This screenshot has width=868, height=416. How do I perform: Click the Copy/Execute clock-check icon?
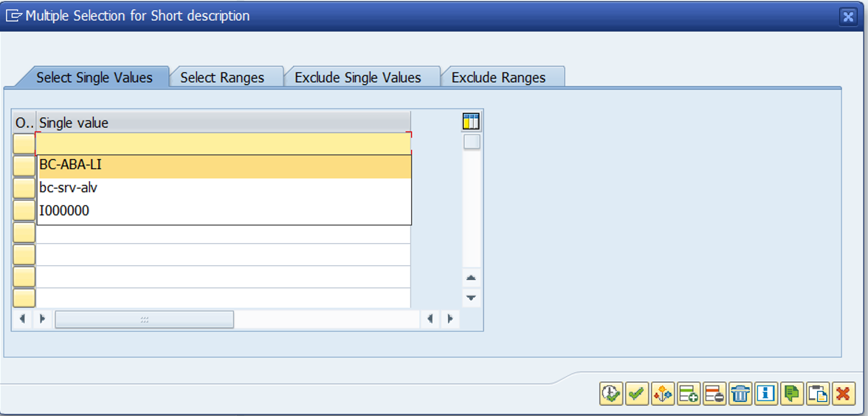pos(611,393)
